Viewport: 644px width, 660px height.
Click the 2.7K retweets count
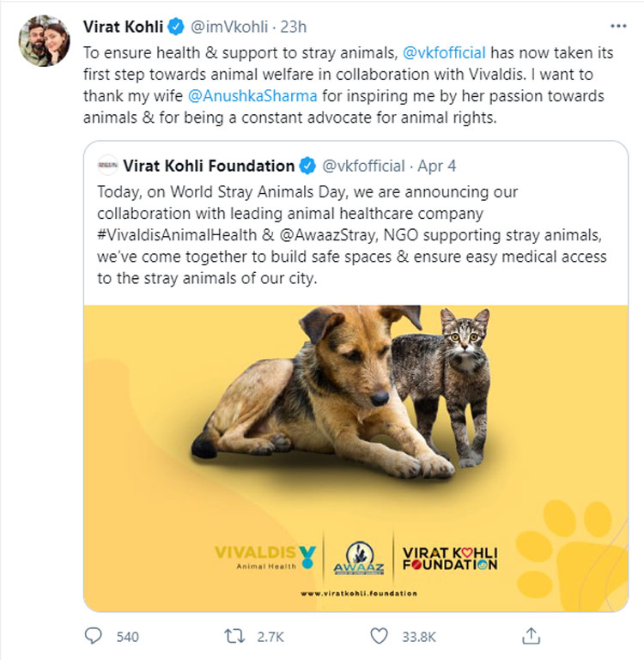tap(272, 636)
